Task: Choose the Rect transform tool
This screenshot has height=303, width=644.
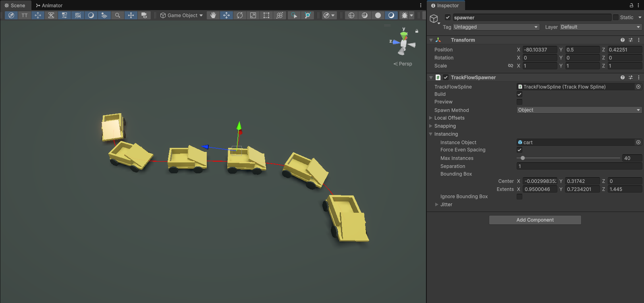Action: [266, 15]
